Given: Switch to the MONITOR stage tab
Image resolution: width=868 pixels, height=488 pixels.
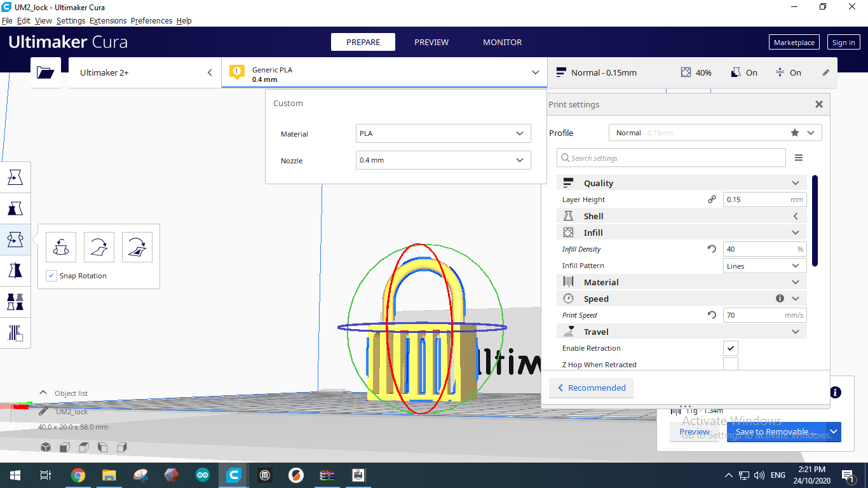Looking at the screenshot, I should [x=502, y=42].
